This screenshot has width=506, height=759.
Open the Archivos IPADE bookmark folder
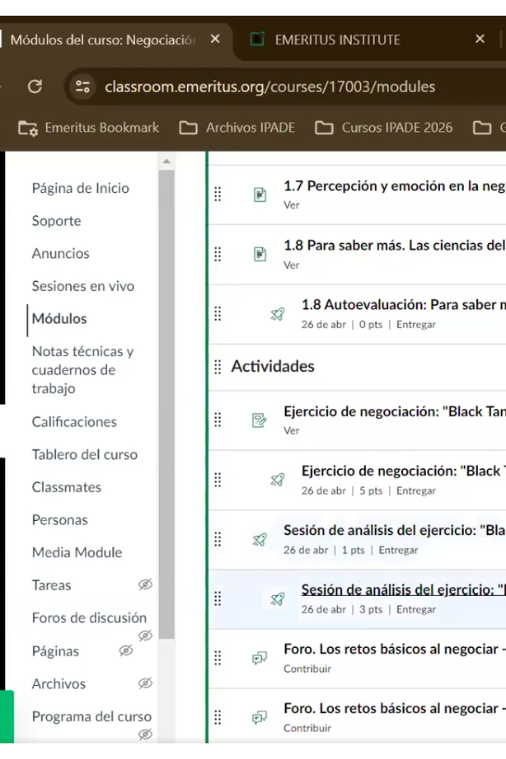coord(237,128)
